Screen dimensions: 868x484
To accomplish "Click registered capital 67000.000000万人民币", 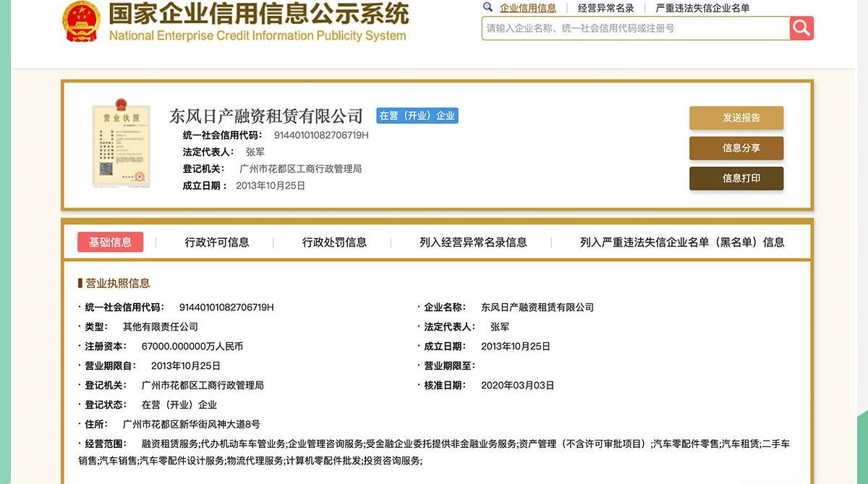I will (x=192, y=347).
